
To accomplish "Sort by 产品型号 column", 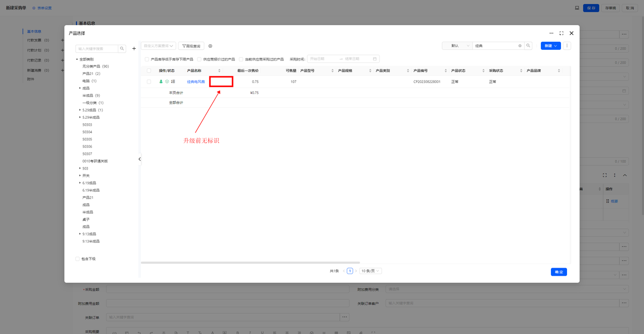I will point(333,71).
